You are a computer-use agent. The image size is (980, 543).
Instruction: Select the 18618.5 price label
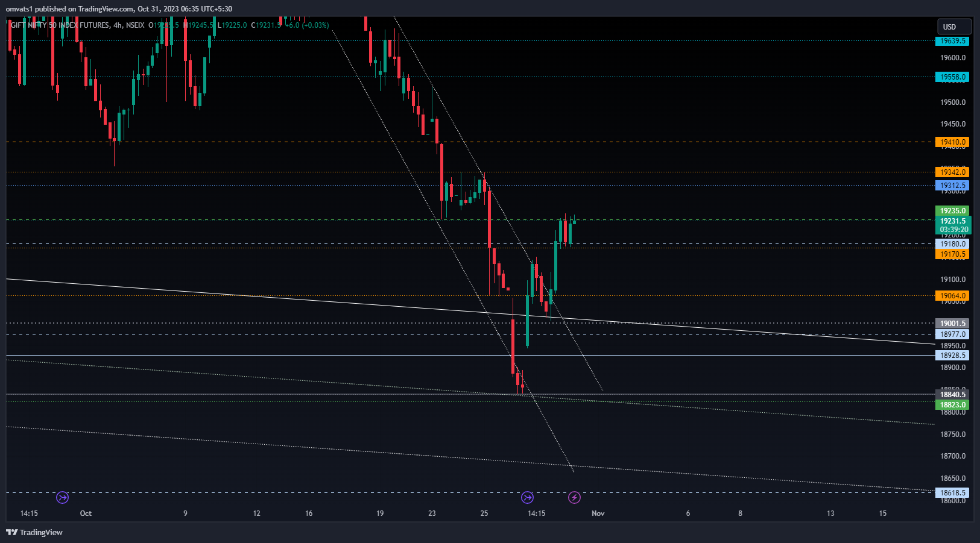pyautogui.click(x=952, y=493)
